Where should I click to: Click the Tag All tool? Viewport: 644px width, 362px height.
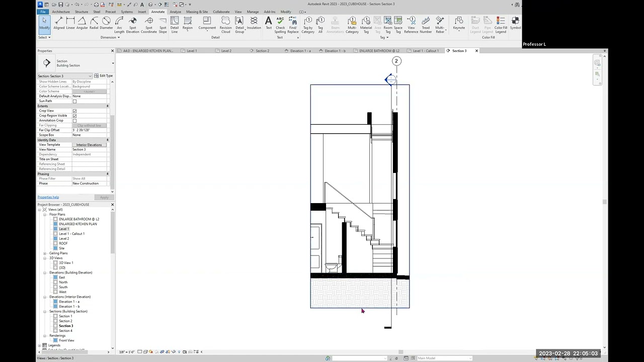320,25
